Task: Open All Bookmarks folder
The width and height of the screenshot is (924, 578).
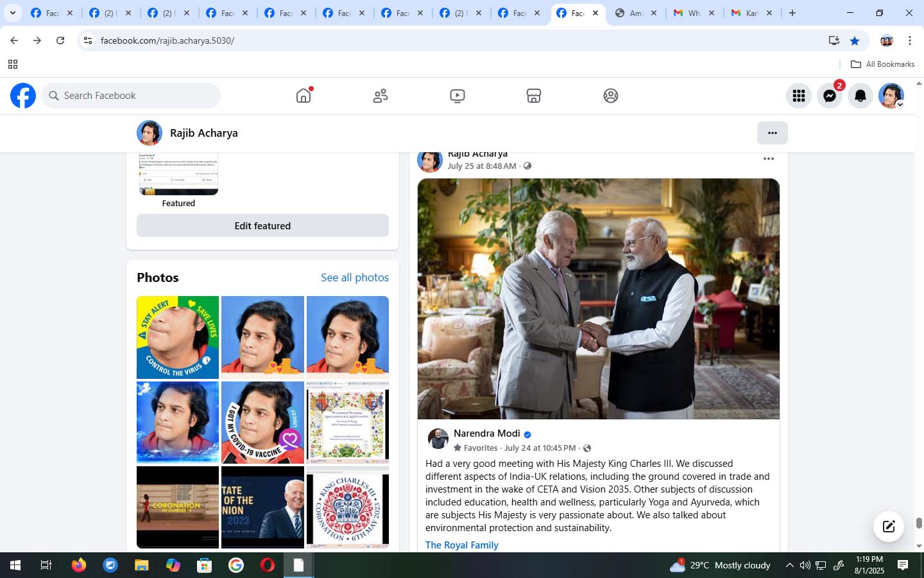Action: [882, 64]
